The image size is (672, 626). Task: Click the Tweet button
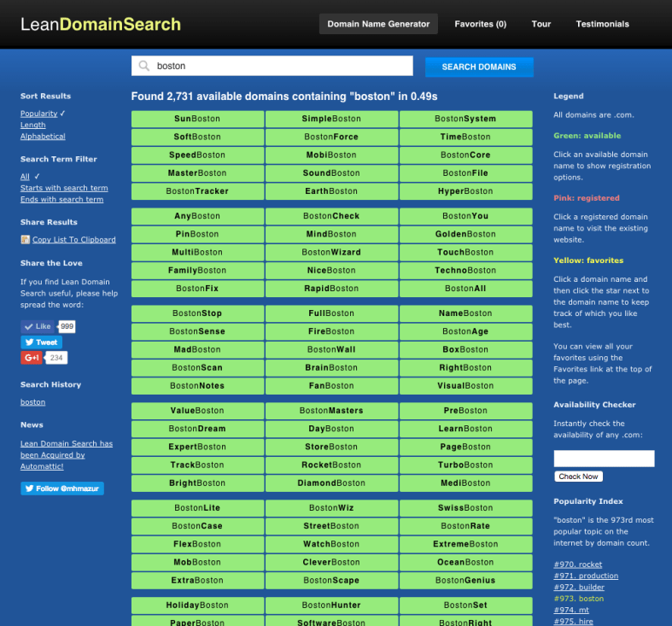tap(42, 342)
